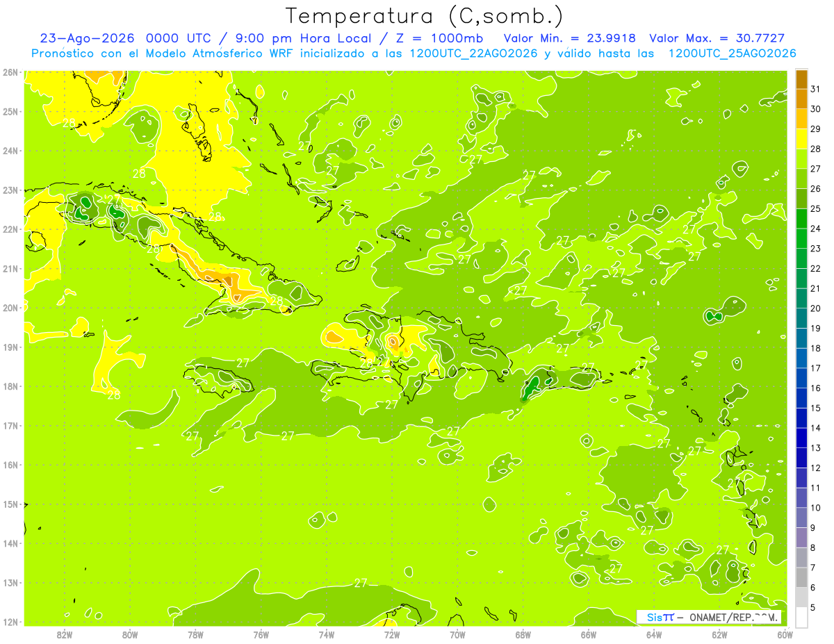Screen dimensions: 834x644
Task: Click the "22N" latitude axis label
Action: [10, 229]
